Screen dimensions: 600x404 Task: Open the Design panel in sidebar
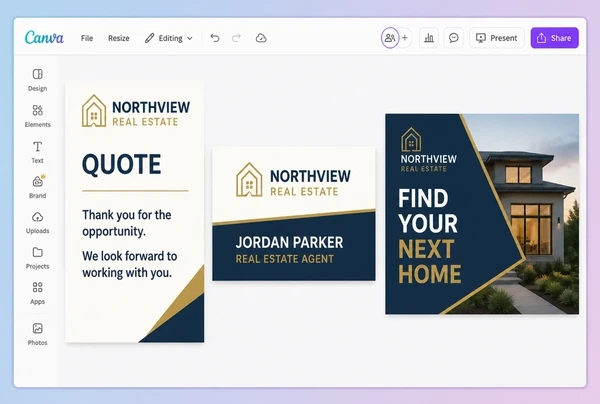[38, 80]
